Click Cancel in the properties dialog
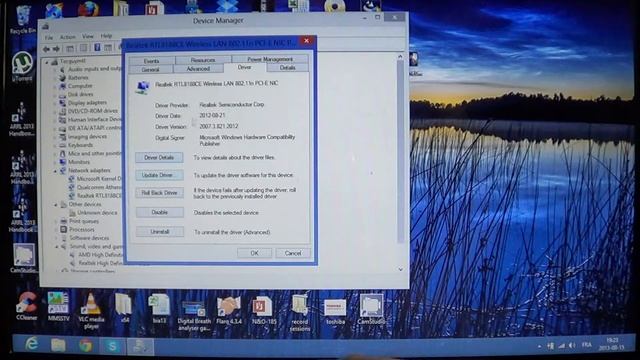 tap(293, 253)
